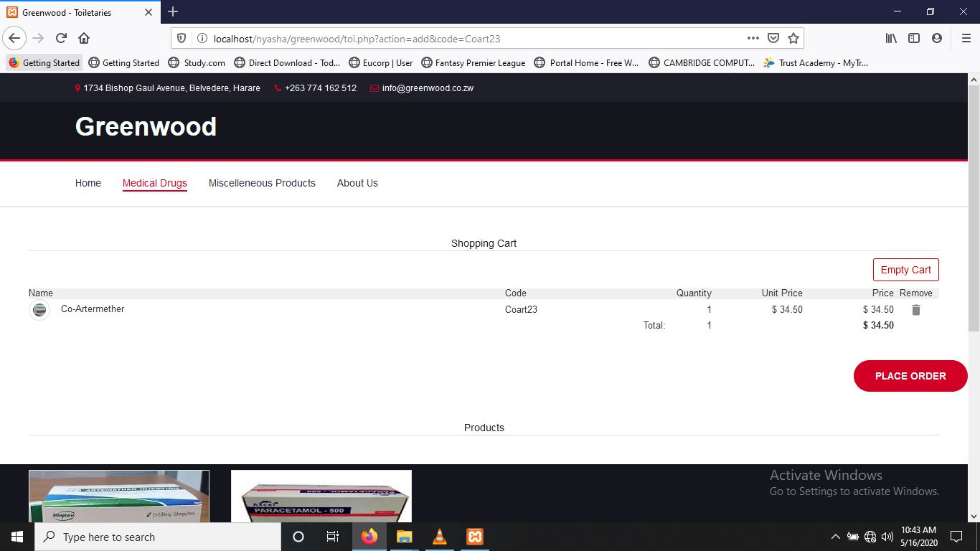Show hidden system tray icons

(x=835, y=537)
